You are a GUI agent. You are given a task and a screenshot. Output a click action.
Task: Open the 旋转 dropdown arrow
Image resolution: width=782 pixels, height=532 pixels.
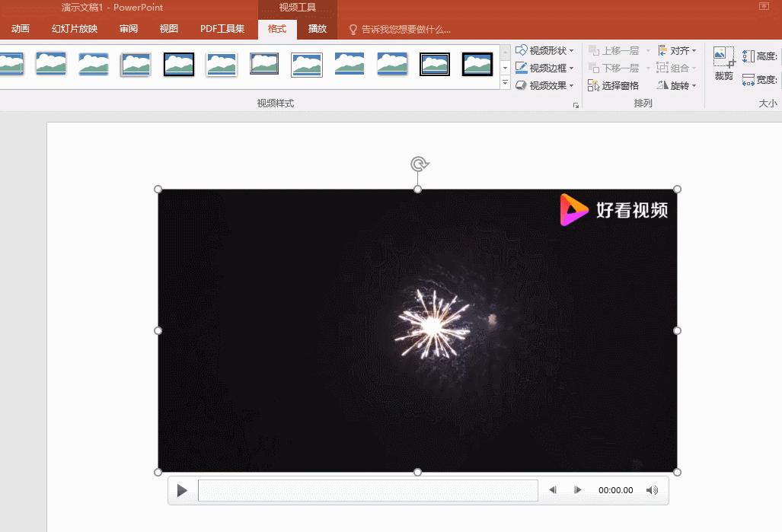[694, 85]
